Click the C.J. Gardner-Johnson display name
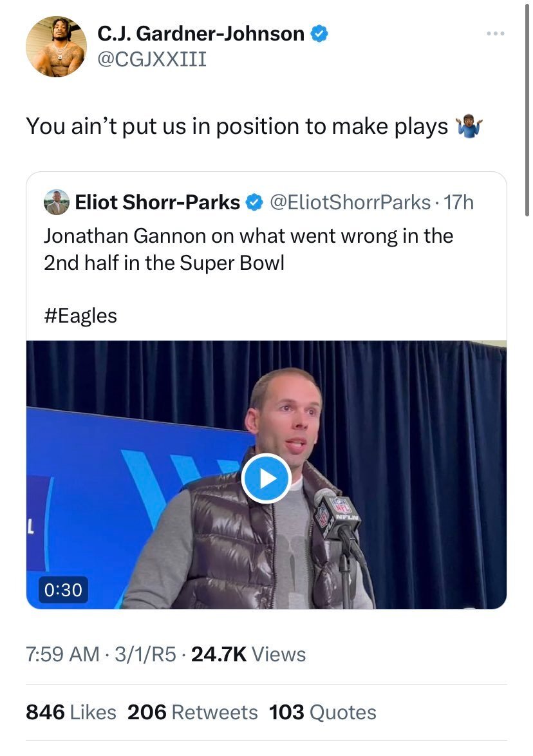Viewport: 533px width, 756px height. 201,34
